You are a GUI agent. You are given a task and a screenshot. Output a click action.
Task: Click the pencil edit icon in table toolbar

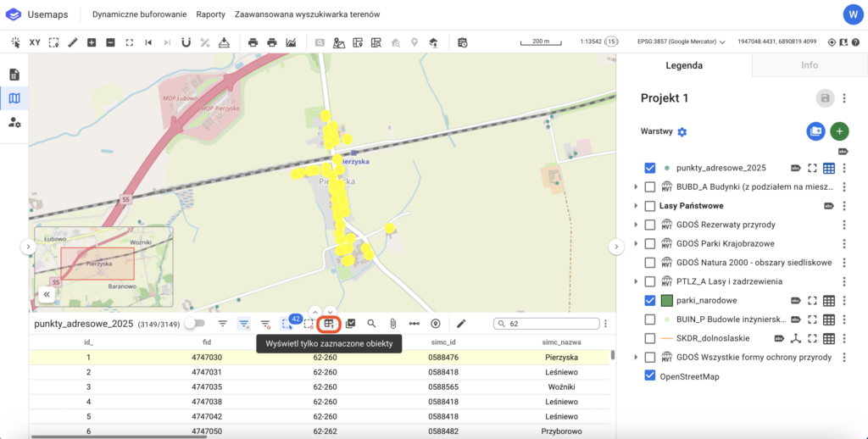coord(461,324)
